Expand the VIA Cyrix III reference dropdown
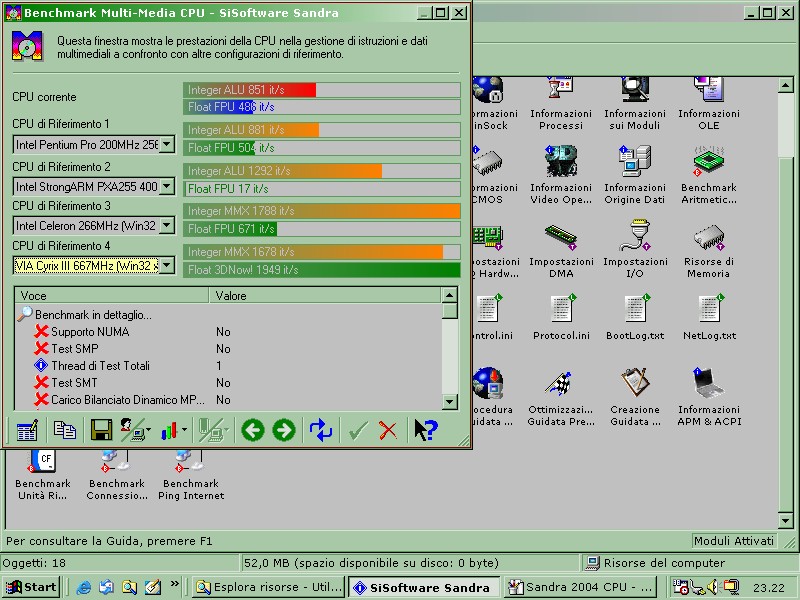The height and width of the screenshot is (600, 800). 166,266
